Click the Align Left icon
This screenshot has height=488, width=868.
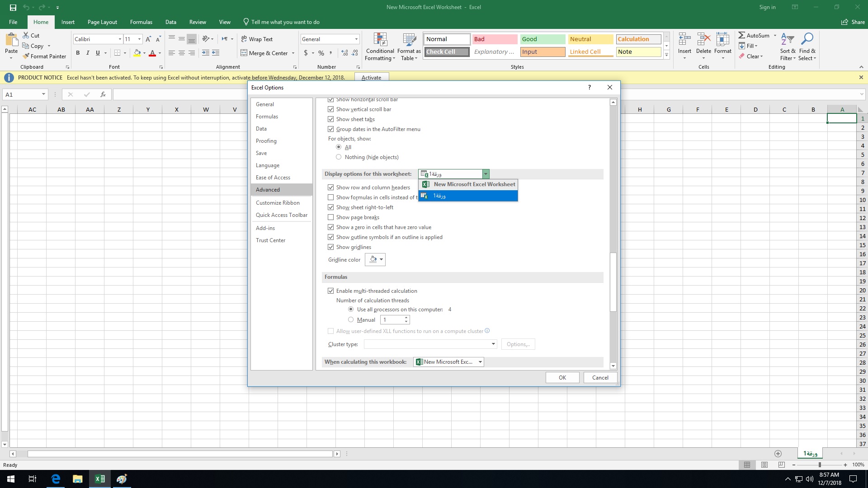(172, 53)
